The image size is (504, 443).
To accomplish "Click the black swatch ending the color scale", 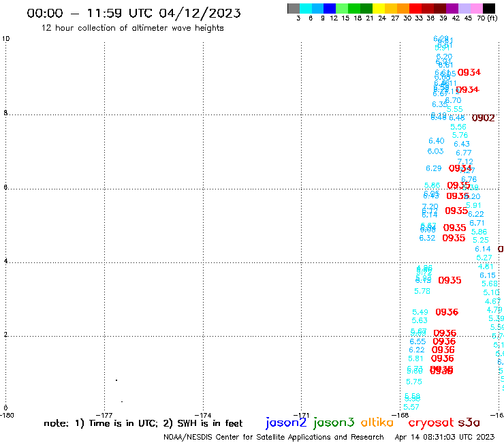I will pos(488,8).
